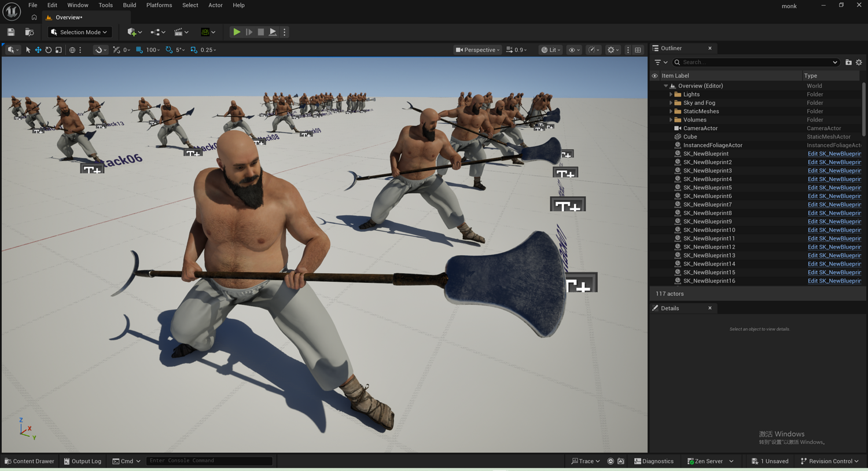Viewport: 868px width, 471px height.
Task: Click the console command input field
Action: tap(209, 461)
